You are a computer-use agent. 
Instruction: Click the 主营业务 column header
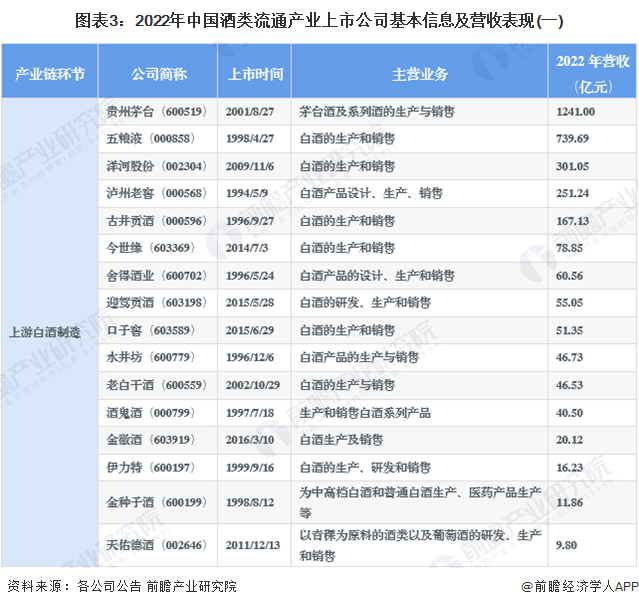click(420, 71)
